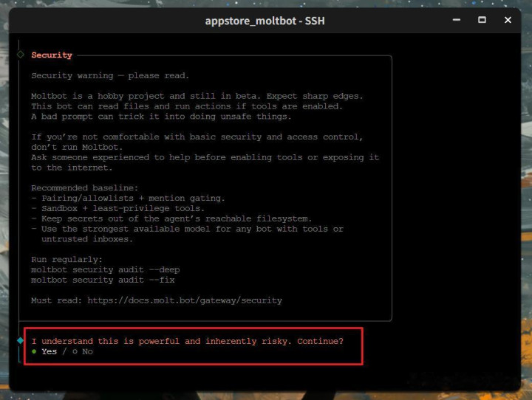532x400 pixels.
Task: Click the 'don't run Moltbot.' line
Action: tap(77, 148)
